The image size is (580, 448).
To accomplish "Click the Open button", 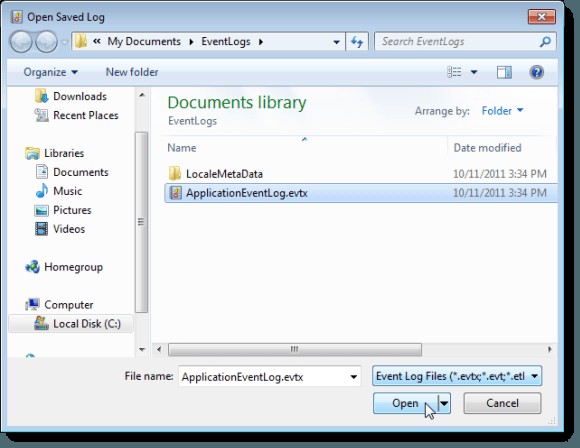I will coord(406,403).
